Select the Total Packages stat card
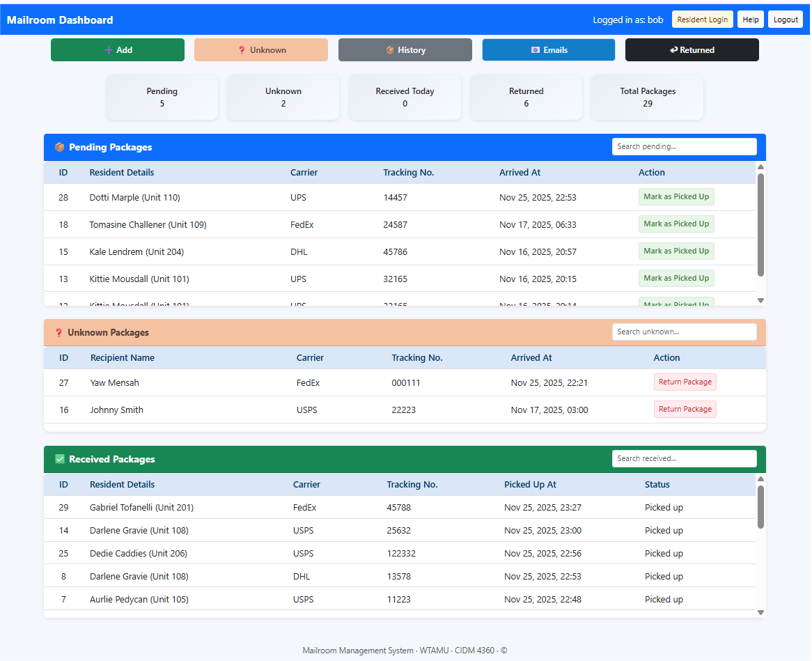This screenshot has height=661, width=812. click(647, 97)
